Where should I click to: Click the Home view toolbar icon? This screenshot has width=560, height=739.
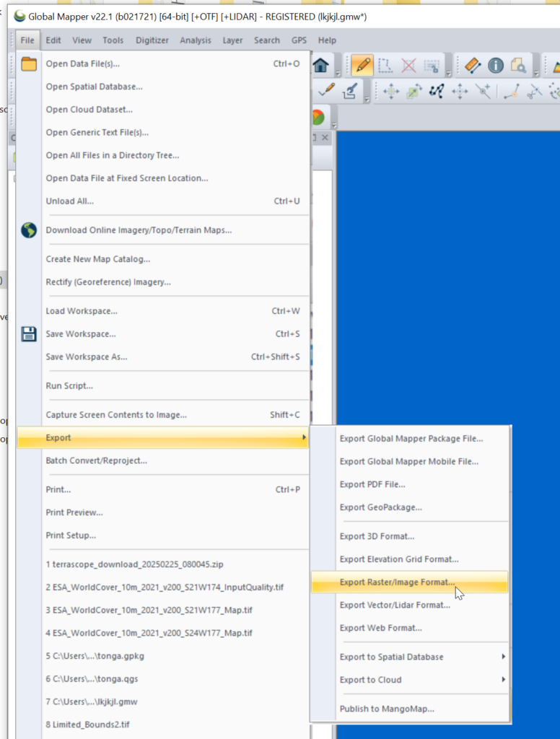[321, 65]
